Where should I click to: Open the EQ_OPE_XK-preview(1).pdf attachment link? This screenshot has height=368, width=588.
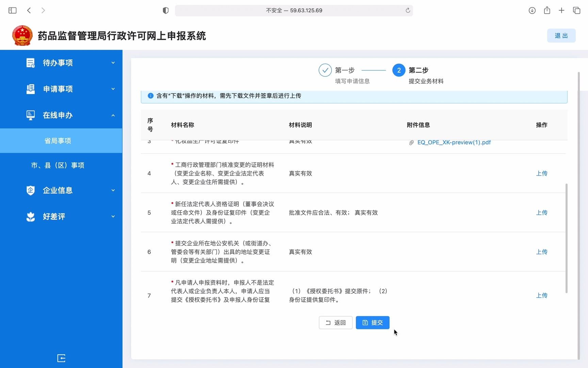pyautogui.click(x=454, y=142)
